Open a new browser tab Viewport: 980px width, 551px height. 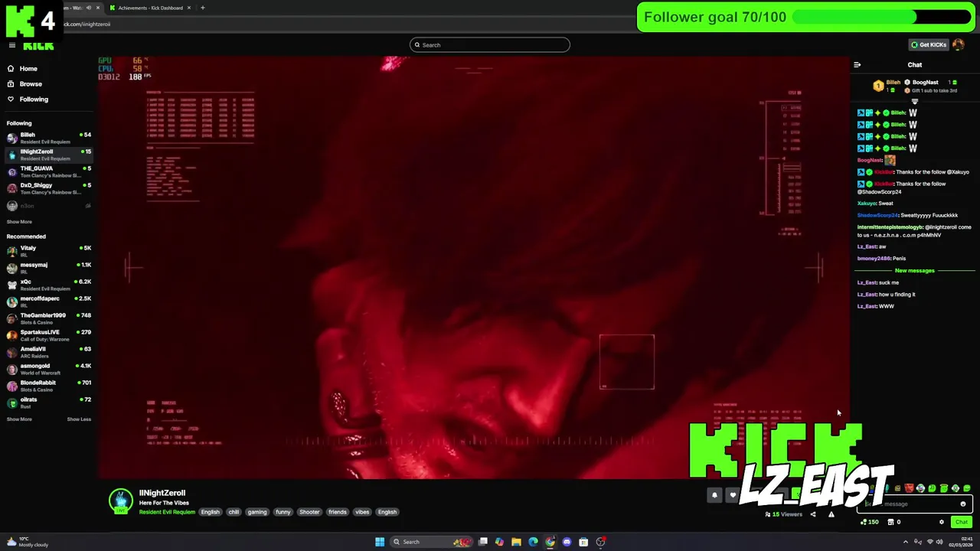(x=202, y=8)
